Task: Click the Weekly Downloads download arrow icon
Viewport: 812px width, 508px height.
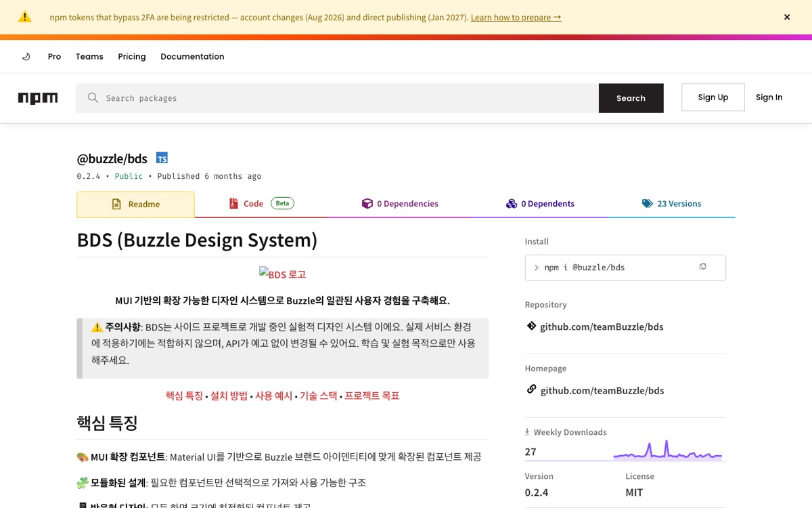Action: click(x=527, y=431)
